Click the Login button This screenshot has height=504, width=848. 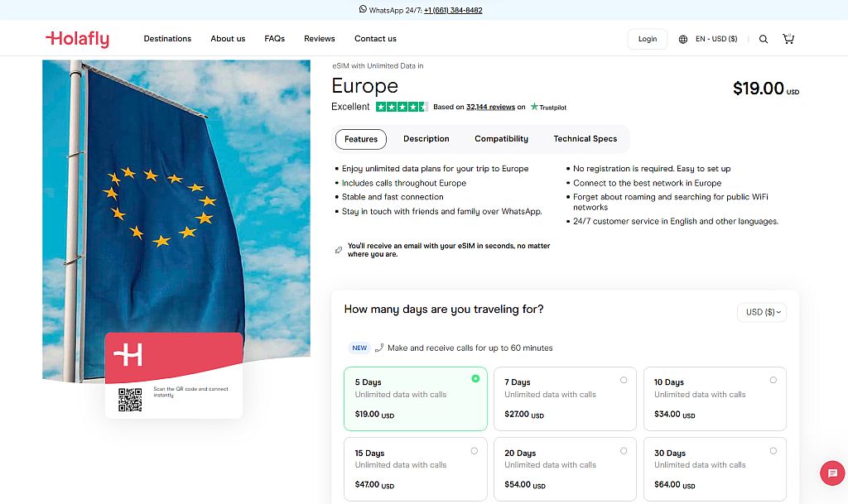click(x=647, y=38)
